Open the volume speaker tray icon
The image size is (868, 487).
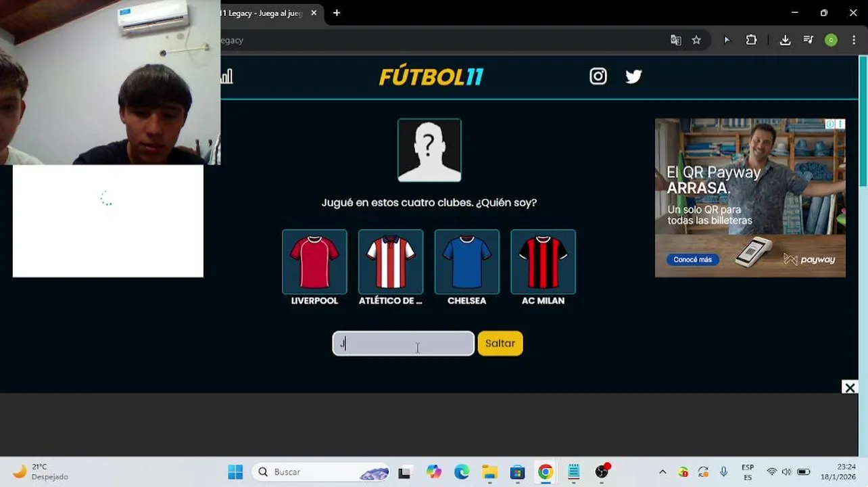point(786,472)
